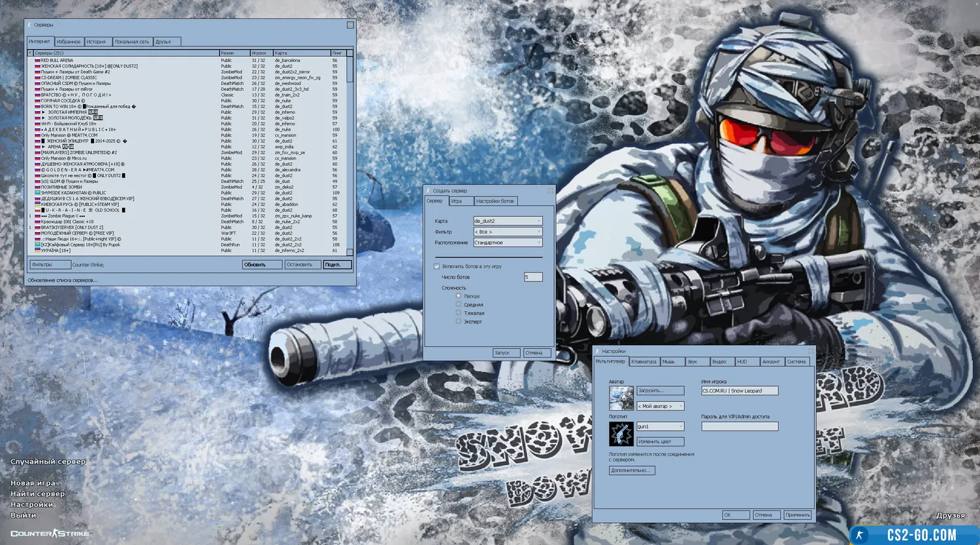The image size is (980, 545).
Task: Click the Russian flag beside RED BULL ARENA
Action: pyautogui.click(x=37, y=60)
